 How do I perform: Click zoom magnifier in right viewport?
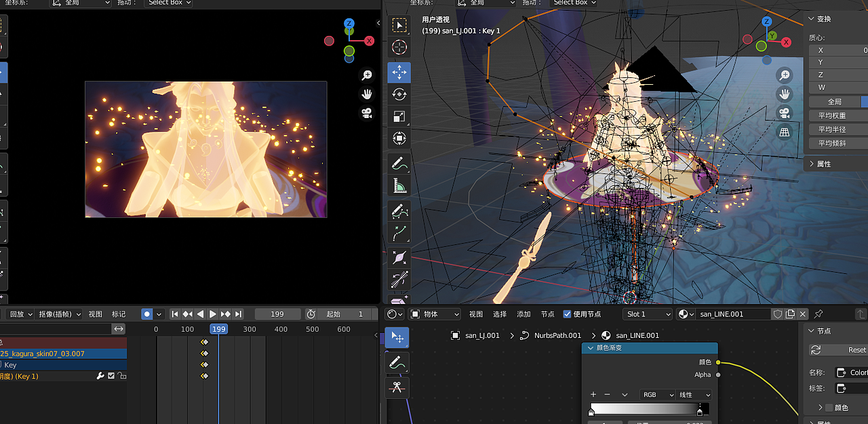[785, 75]
